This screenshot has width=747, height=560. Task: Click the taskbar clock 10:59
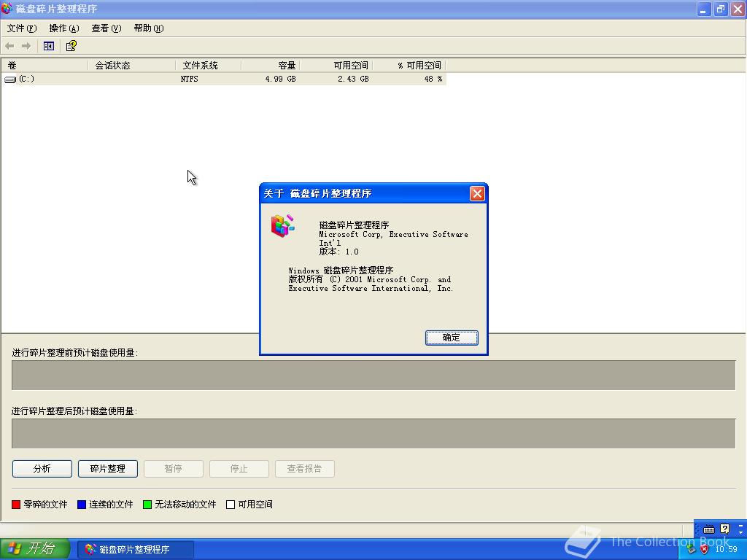[726, 549]
